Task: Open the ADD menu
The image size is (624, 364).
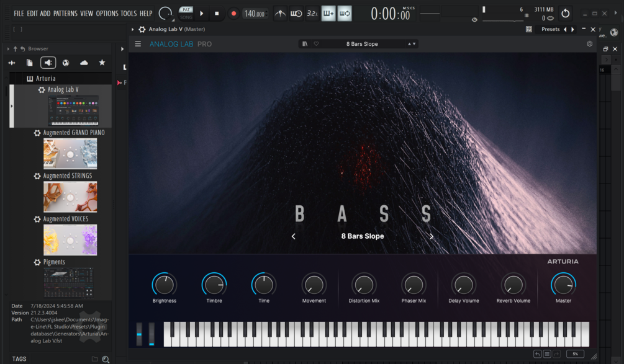Action: pos(45,14)
